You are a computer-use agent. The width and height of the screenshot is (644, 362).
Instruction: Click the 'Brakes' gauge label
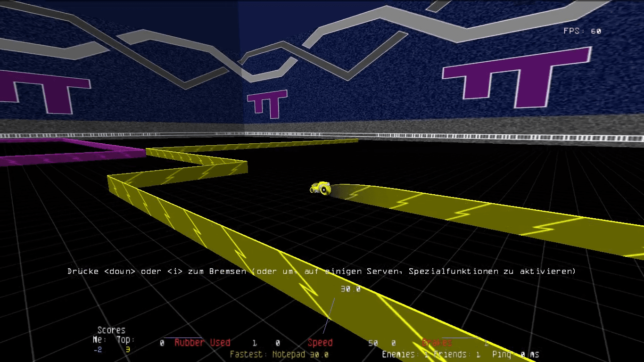tap(437, 343)
